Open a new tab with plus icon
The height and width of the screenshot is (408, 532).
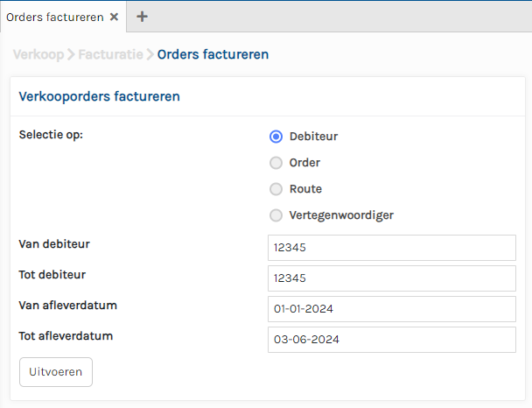[142, 17]
